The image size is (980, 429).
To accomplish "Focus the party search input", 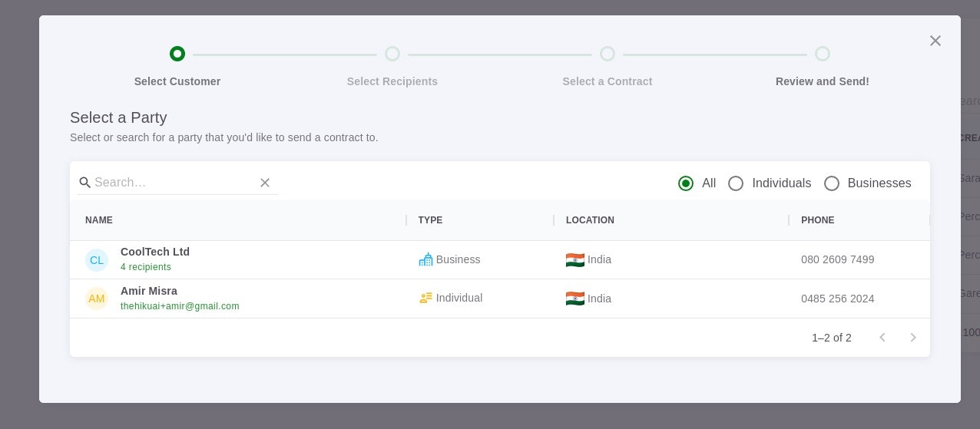I will click(174, 183).
